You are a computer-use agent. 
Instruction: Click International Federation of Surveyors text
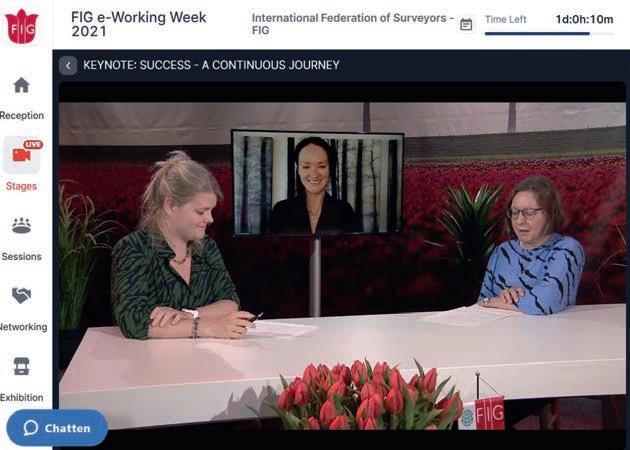coord(353,24)
